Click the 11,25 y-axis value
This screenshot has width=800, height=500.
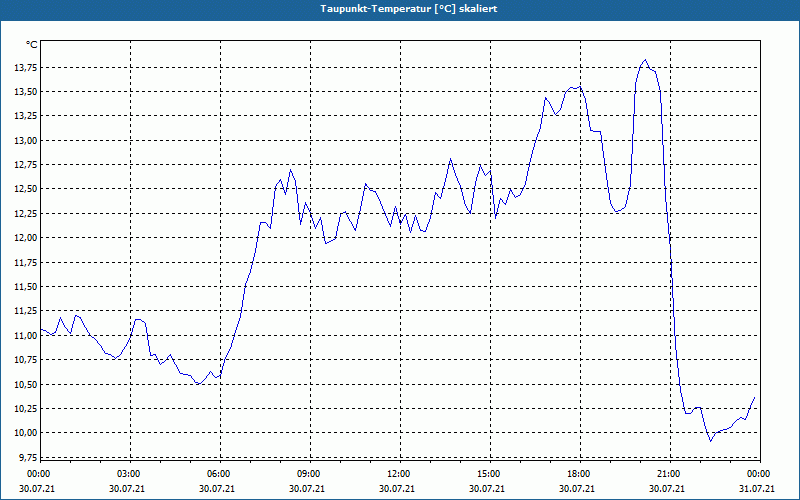point(27,311)
